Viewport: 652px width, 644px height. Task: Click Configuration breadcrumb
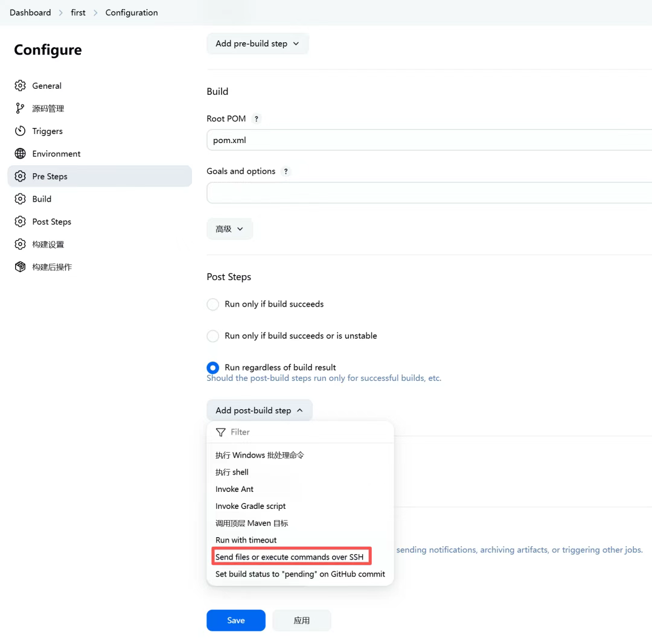point(132,13)
